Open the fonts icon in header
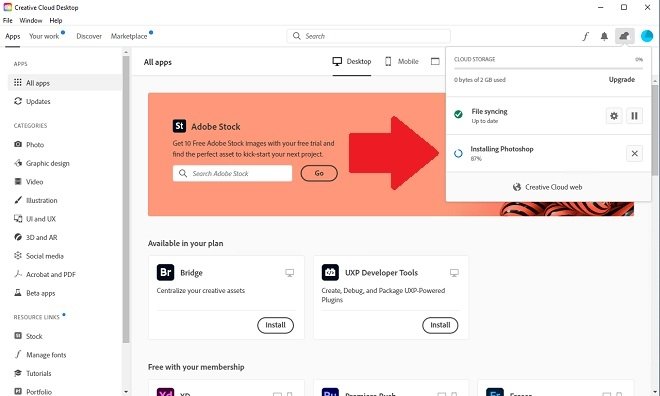Viewport: 660px width, 396px height. click(585, 36)
